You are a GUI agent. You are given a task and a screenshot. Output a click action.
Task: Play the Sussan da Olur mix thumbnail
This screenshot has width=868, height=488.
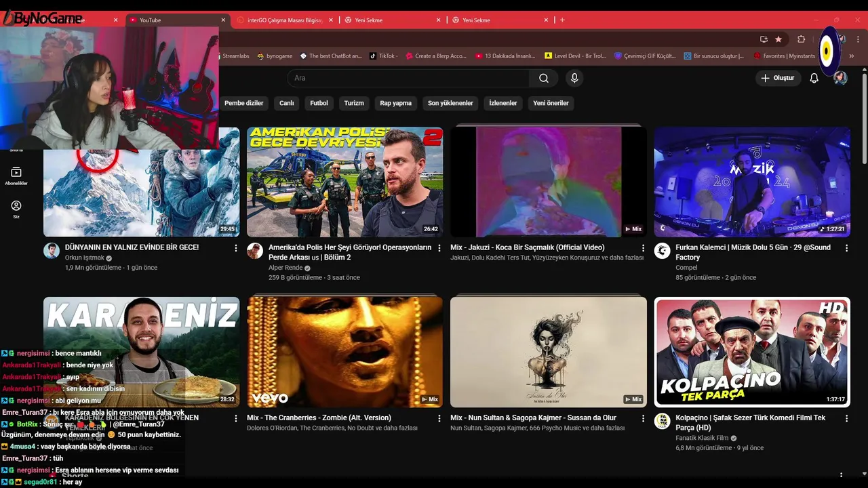click(x=548, y=352)
